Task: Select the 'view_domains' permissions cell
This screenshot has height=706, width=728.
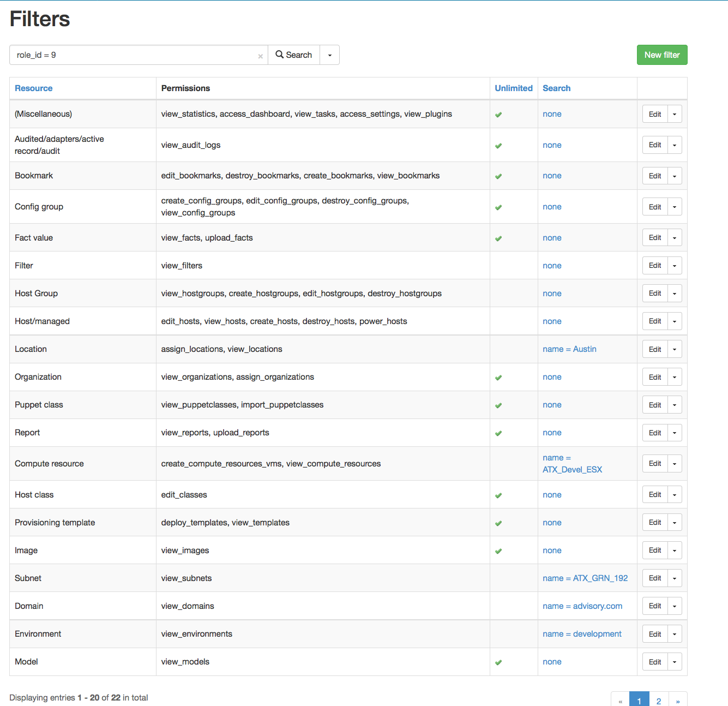Action: pyautogui.click(x=323, y=606)
